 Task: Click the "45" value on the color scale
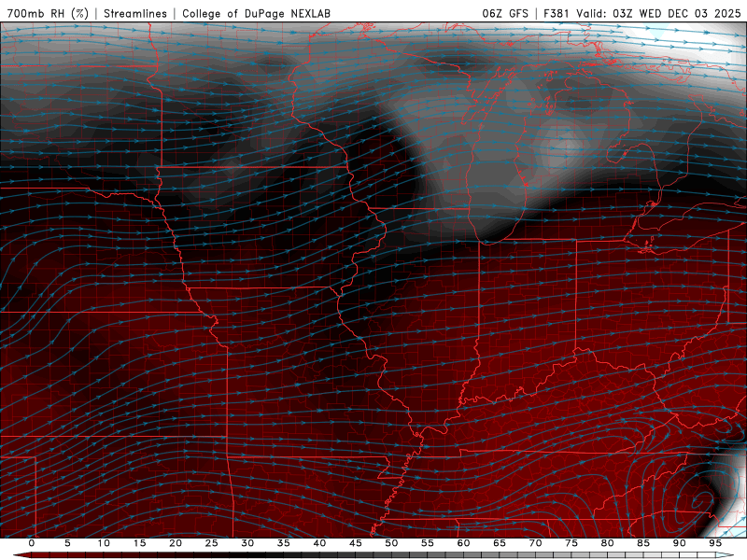(x=356, y=543)
